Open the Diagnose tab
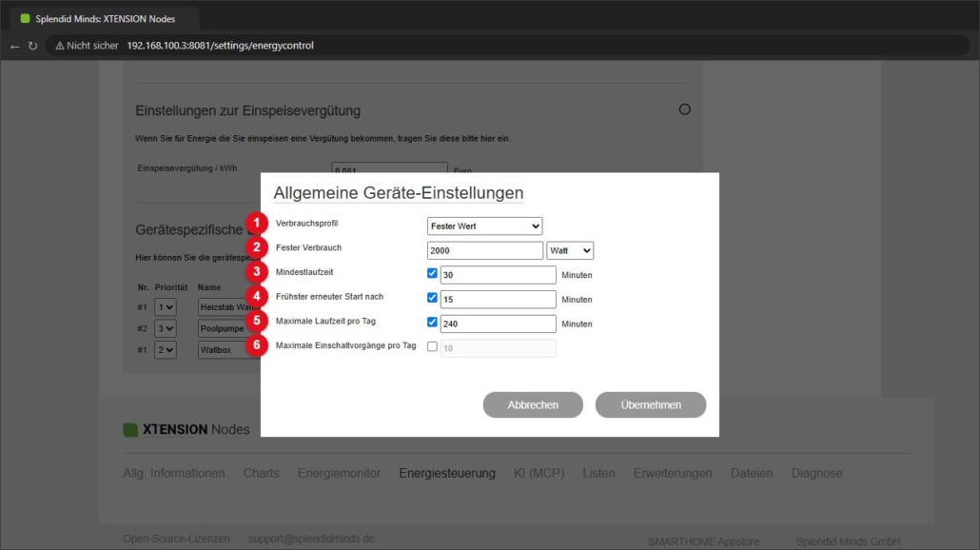The width and height of the screenshot is (980, 550). click(817, 473)
